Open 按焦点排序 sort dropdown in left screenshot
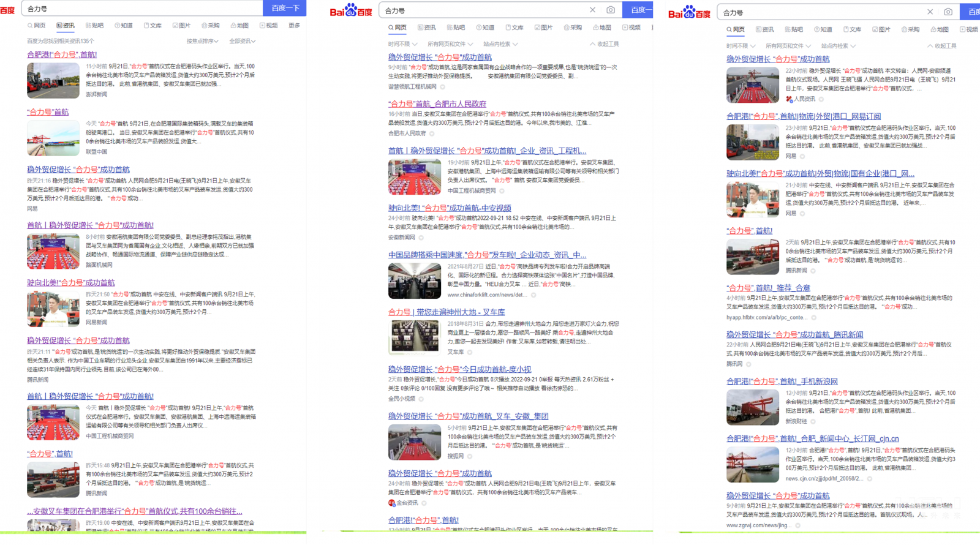This screenshot has height=545, width=980. point(202,41)
